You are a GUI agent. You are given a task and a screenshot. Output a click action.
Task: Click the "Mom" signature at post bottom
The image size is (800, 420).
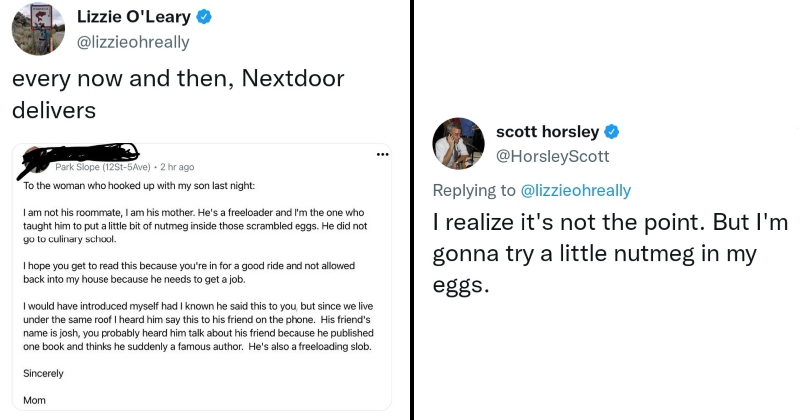click(x=35, y=398)
